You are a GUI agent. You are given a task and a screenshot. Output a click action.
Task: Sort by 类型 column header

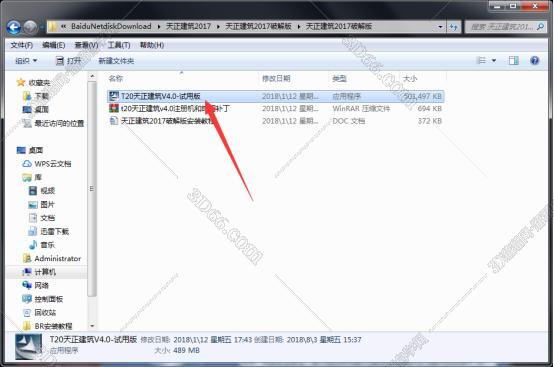[339, 78]
